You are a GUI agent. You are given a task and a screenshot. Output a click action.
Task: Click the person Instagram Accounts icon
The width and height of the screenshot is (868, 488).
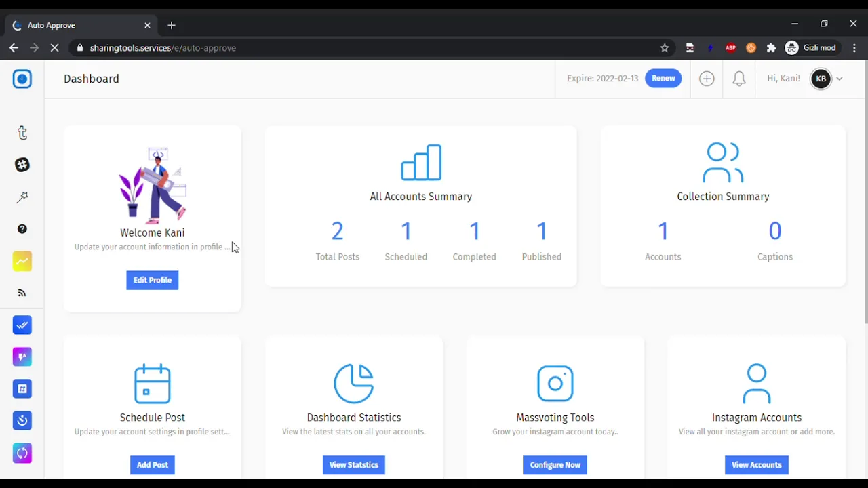757,384
